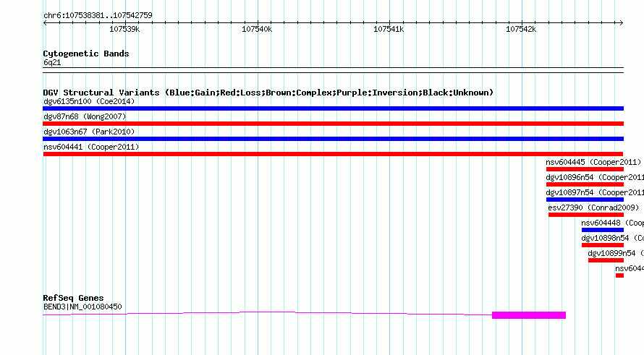The height and width of the screenshot is (355, 644).
Task: Click the 107540k ruler tick label
Action: 257,29
